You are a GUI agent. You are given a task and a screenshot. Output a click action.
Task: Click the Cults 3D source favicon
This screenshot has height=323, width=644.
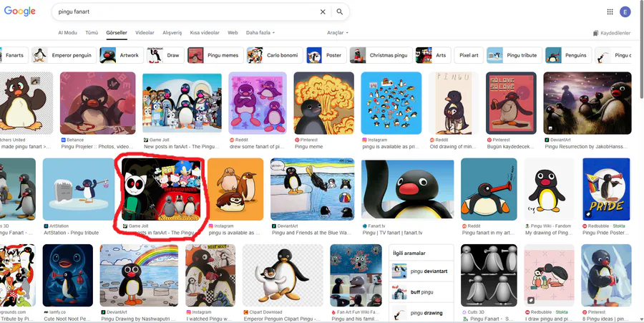click(464, 312)
